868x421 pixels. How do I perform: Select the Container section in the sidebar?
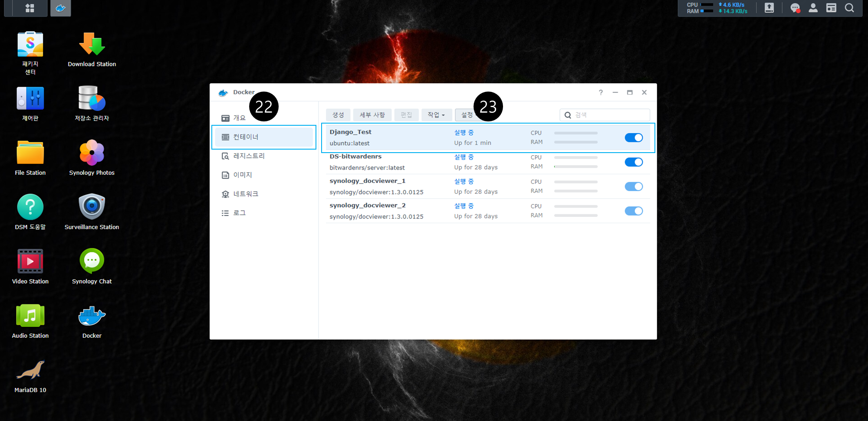click(264, 137)
